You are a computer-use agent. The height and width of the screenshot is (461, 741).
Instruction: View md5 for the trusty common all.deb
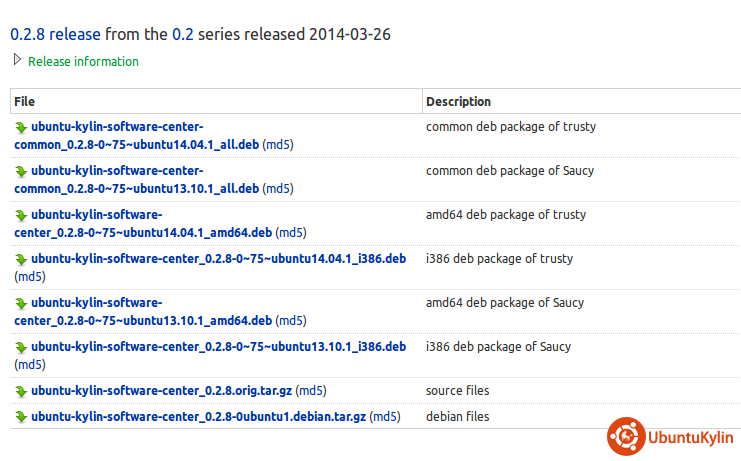point(278,145)
